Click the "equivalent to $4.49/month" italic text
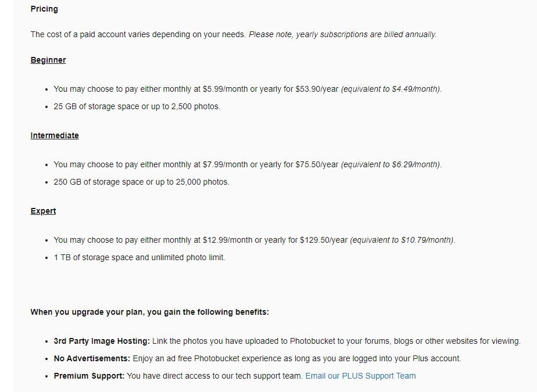 [x=391, y=89]
